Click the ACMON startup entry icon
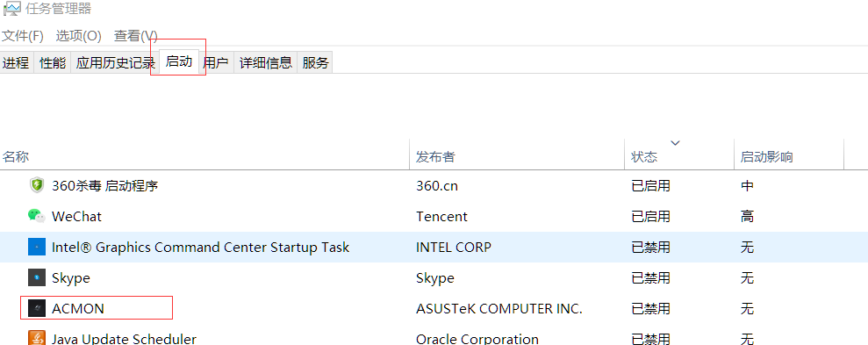This screenshot has height=345, width=868. tap(37, 308)
